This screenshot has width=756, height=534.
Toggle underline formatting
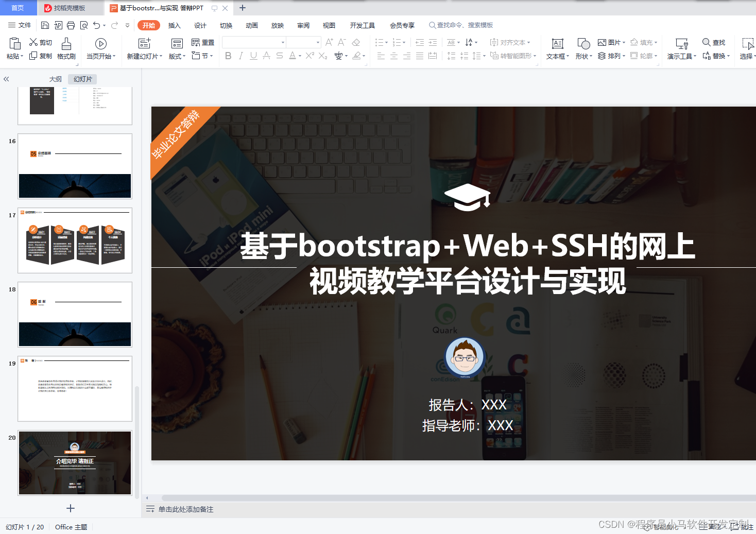point(253,56)
